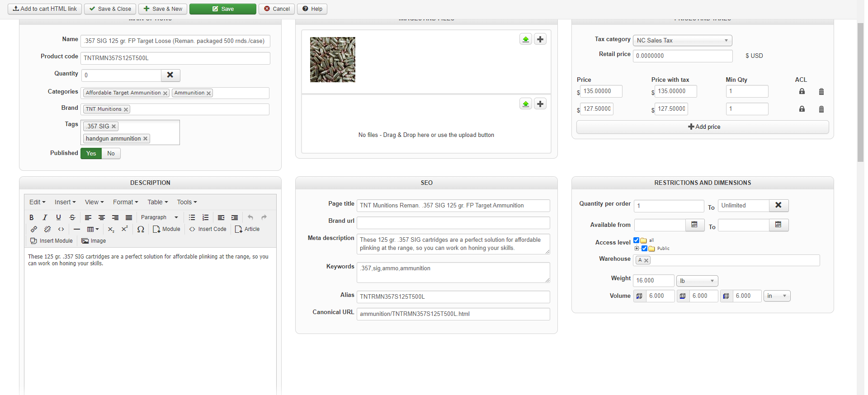Image resolution: width=868 pixels, height=395 pixels.
Task: Open the Paragraph format dropdown
Action: pos(160,217)
